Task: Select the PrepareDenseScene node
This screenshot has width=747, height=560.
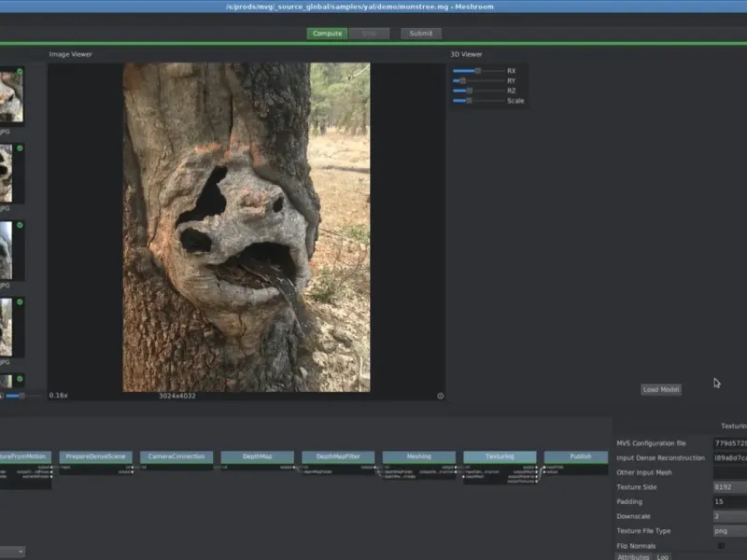Action: tap(95, 456)
